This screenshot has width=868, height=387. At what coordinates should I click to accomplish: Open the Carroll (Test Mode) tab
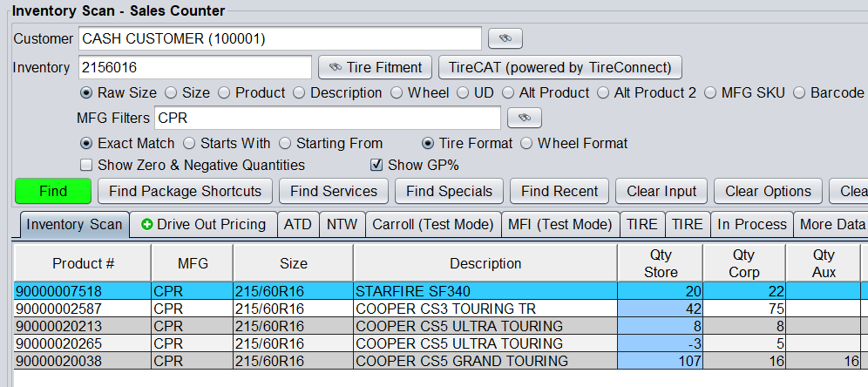pyautogui.click(x=433, y=224)
